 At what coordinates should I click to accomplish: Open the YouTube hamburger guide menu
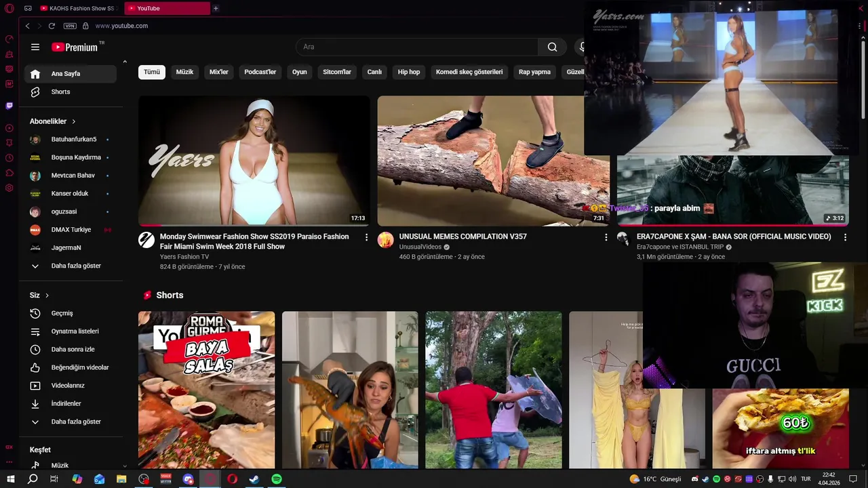[x=35, y=47]
